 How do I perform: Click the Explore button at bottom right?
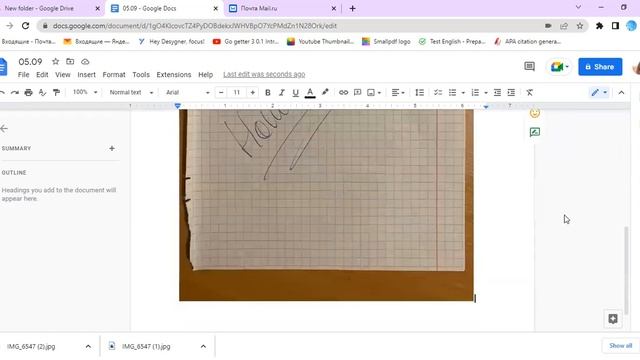(x=613, y=319)
